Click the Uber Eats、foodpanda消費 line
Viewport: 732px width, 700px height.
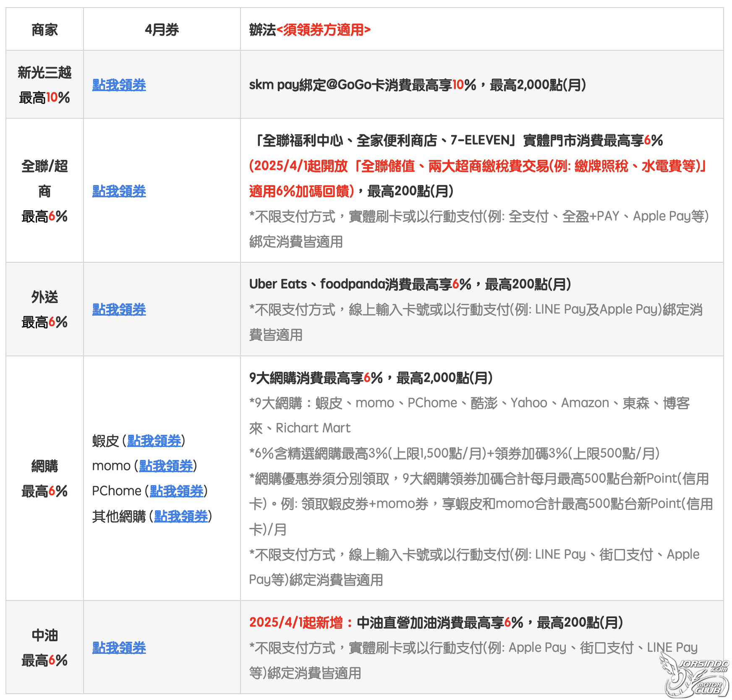410,284
